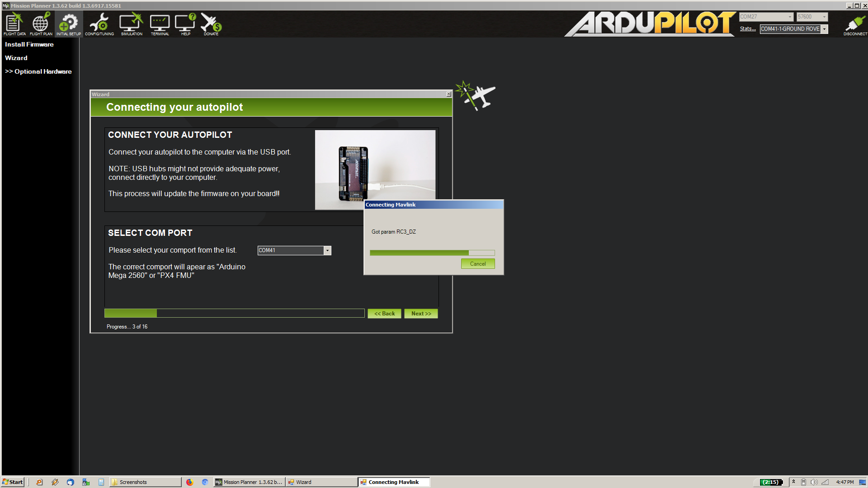Click the battery time remaining indicator
This screenshot has width=868, height=488.
771,482
